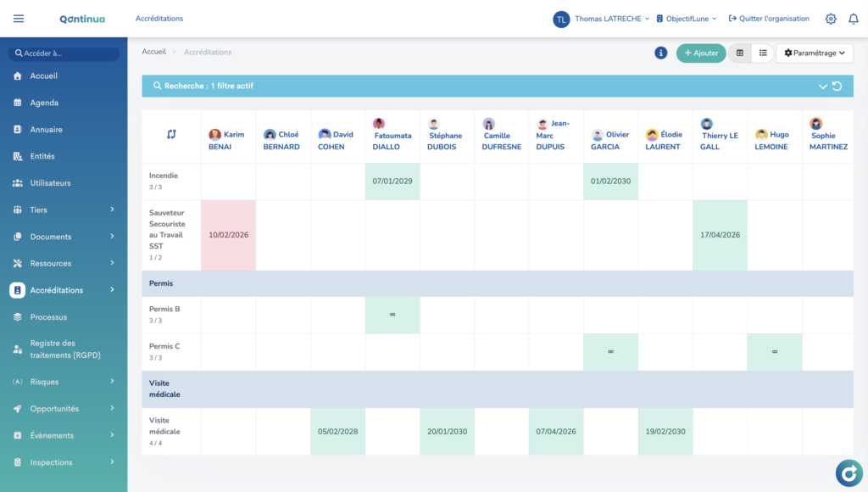Open Agenda in the sidebar
This screenshot has width=868, height=492.
[44, 103]
